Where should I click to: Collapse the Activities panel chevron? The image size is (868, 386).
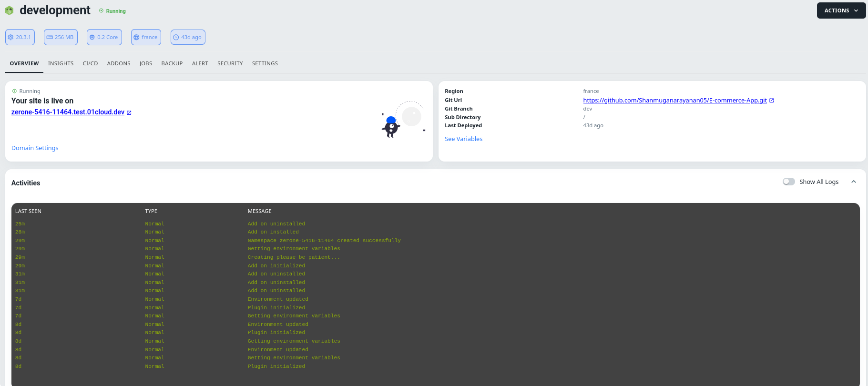click(x=854, y=182)
